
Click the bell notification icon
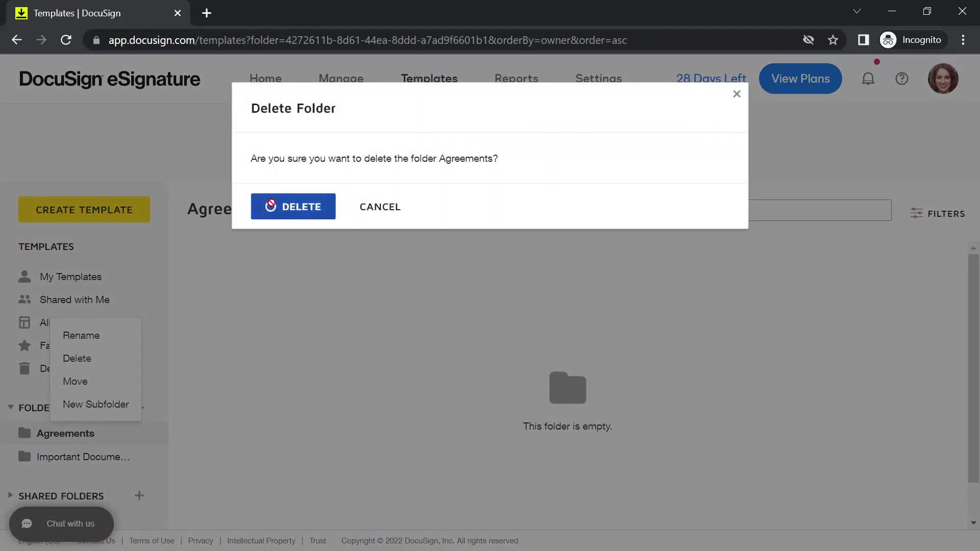click(869, 78)
